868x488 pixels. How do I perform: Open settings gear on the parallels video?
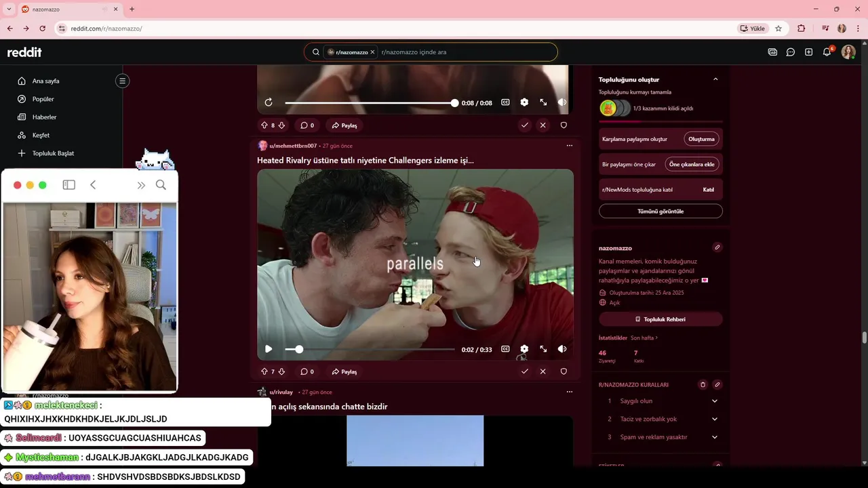(x=524, y=349)
